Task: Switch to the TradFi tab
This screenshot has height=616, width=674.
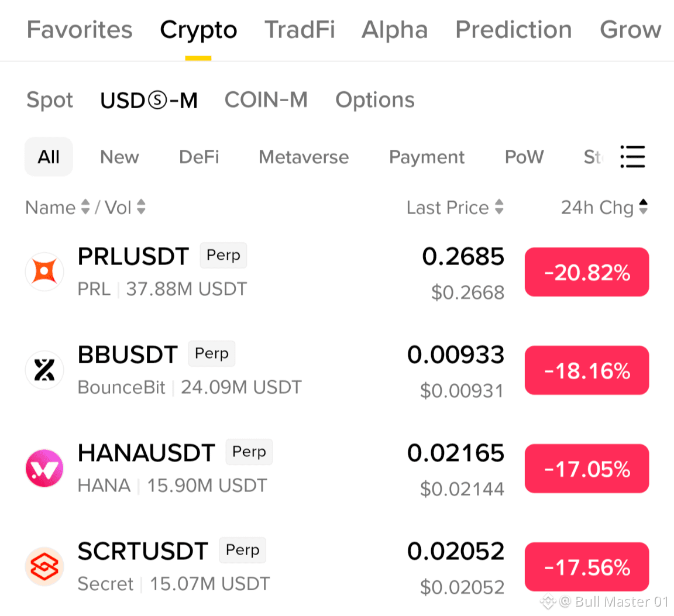Action: click(x=299, y=30)
